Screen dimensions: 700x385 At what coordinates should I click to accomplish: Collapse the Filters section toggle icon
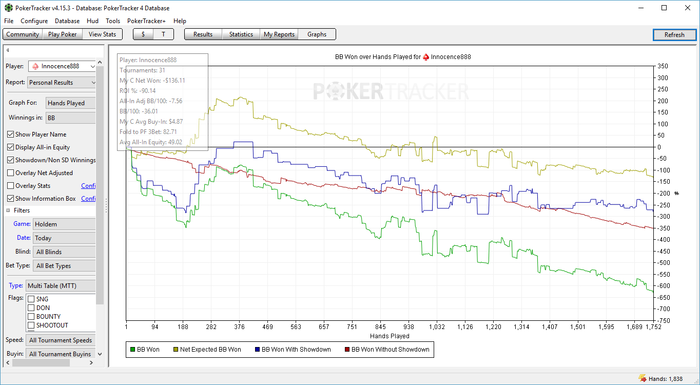tap(8, 210)
